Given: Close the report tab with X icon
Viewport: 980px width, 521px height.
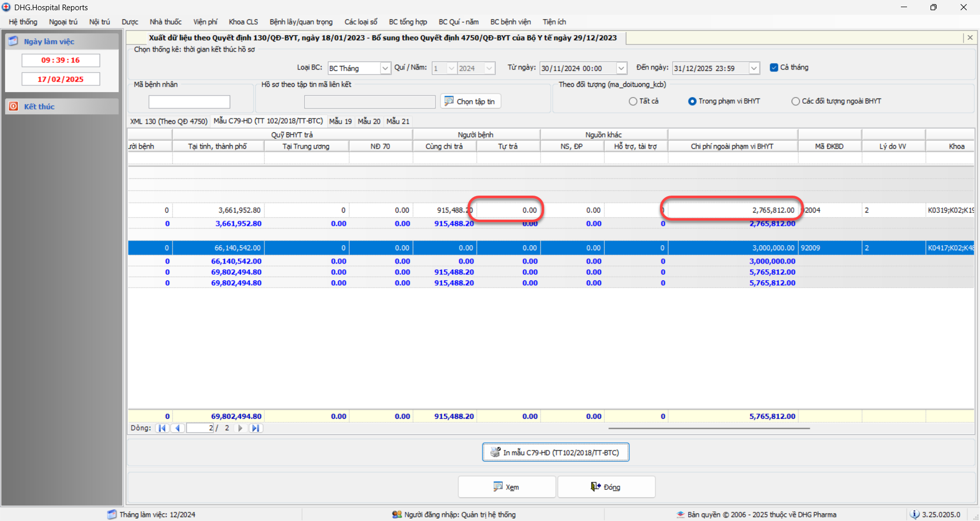Looking at the screenshot, I should pos(970,38).
